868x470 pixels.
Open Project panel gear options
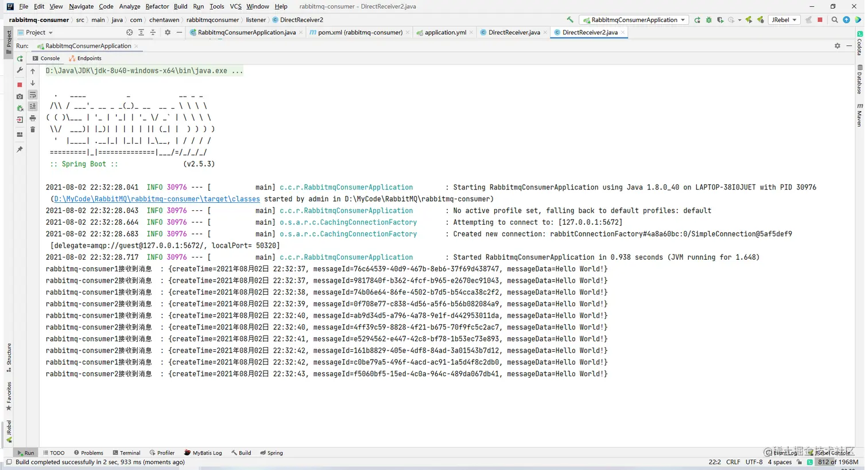click(168, 32)
